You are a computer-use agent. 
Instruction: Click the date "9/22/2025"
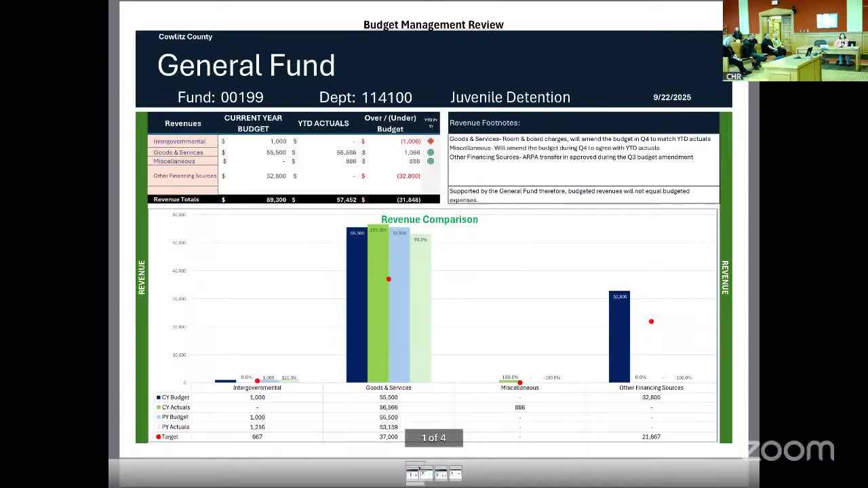pos(672,97)
